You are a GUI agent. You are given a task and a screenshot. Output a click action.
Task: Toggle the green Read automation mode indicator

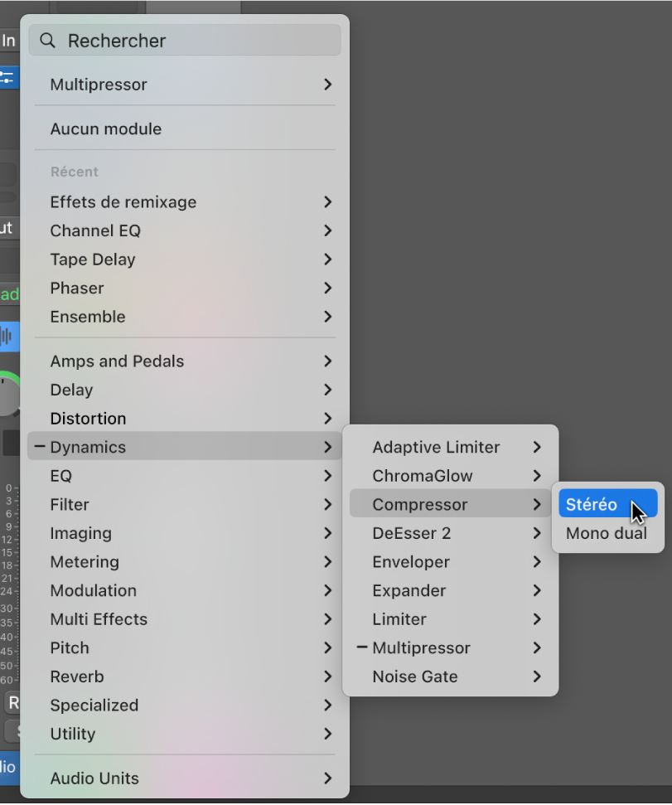9,294
